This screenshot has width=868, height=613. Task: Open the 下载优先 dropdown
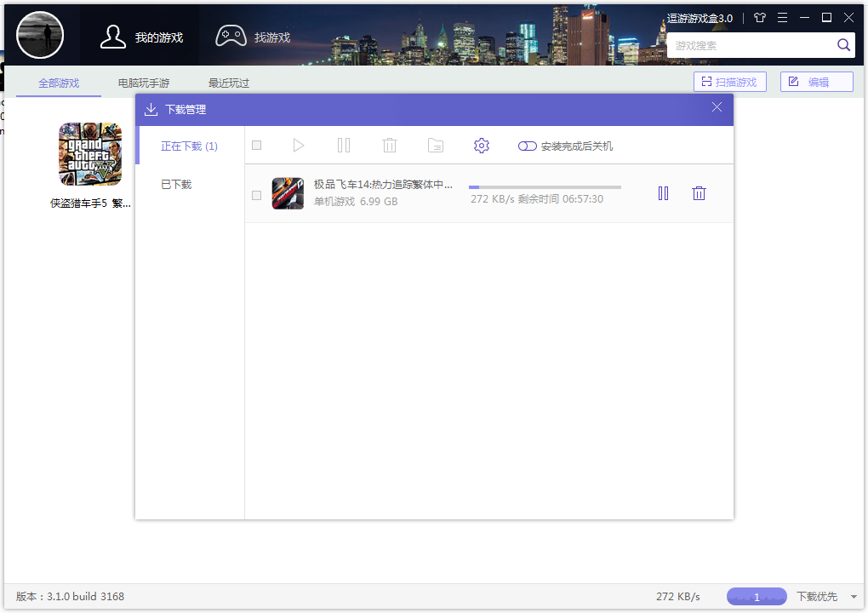pos(827,596)
